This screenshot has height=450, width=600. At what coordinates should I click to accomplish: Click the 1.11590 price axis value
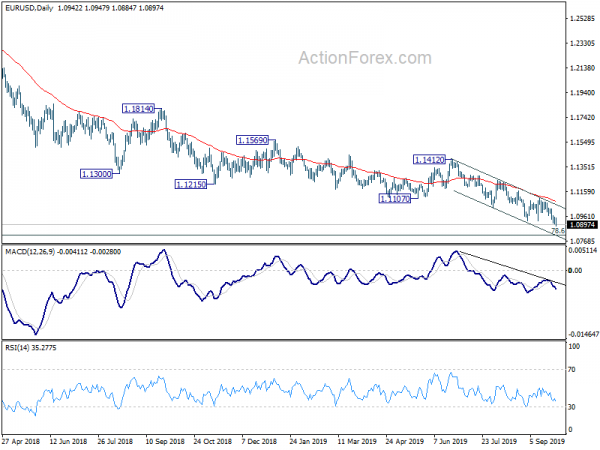[582, 192]
